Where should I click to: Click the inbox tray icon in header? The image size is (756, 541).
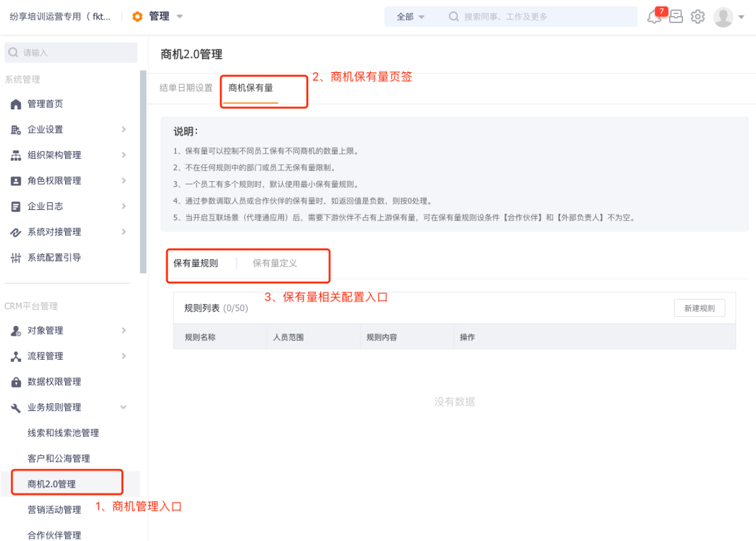[676, 17]
